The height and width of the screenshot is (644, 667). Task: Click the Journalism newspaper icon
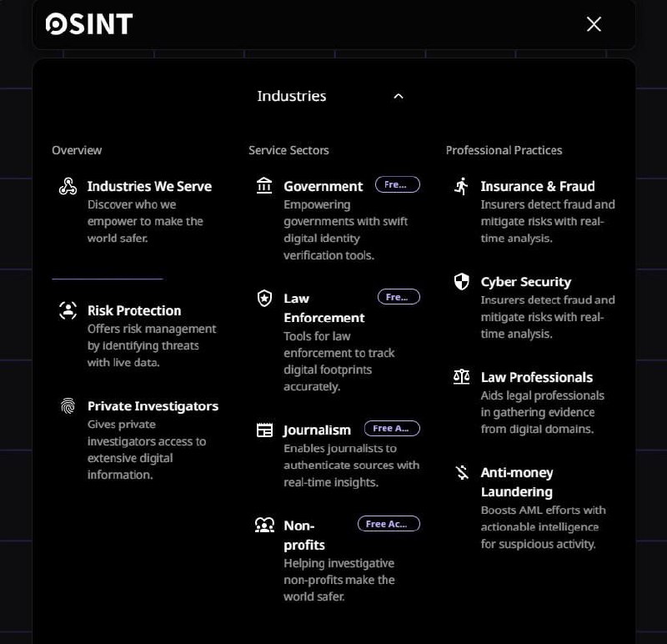[x=264, y=430]
